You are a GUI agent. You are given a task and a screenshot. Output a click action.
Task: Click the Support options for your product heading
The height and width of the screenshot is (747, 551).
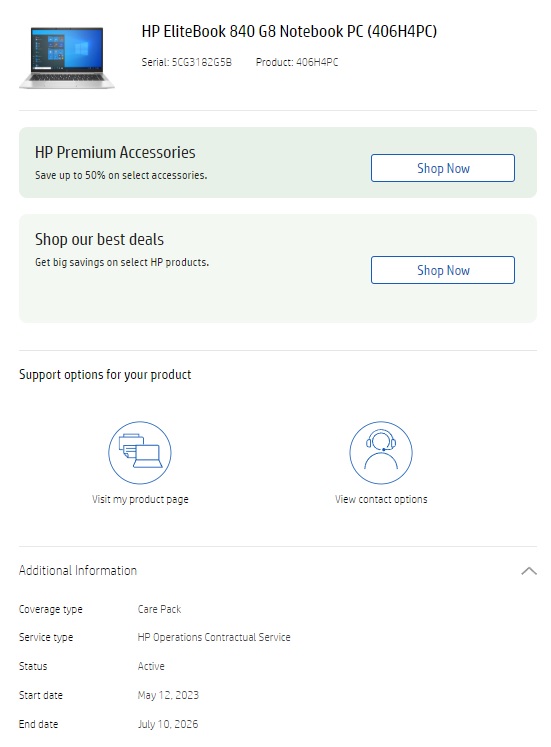(x=105, y=375)
